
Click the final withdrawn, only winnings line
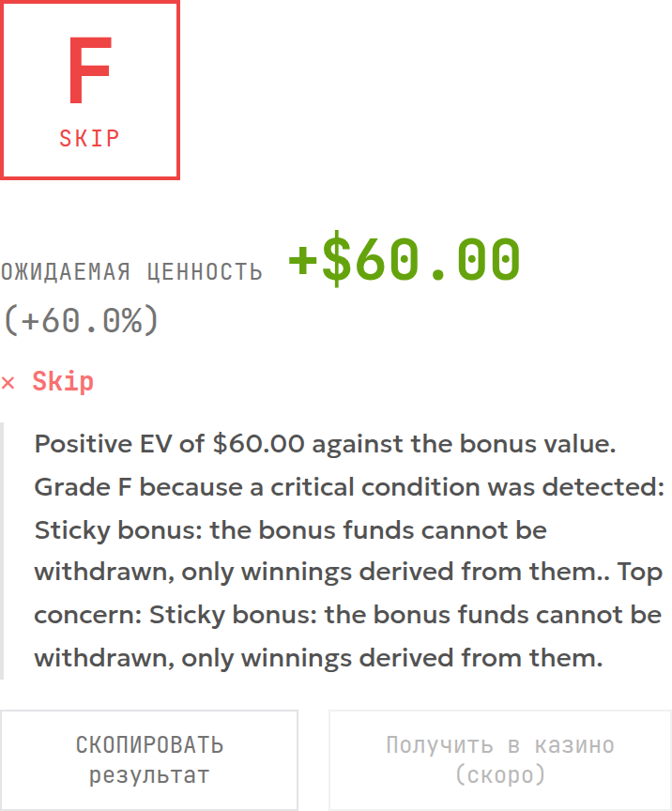tap(319, 658)
